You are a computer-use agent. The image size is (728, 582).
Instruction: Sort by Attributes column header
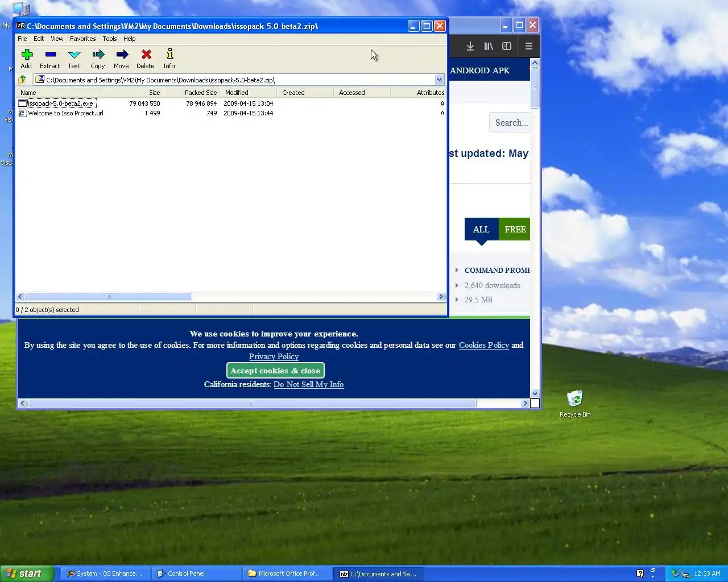coord(418,93)
